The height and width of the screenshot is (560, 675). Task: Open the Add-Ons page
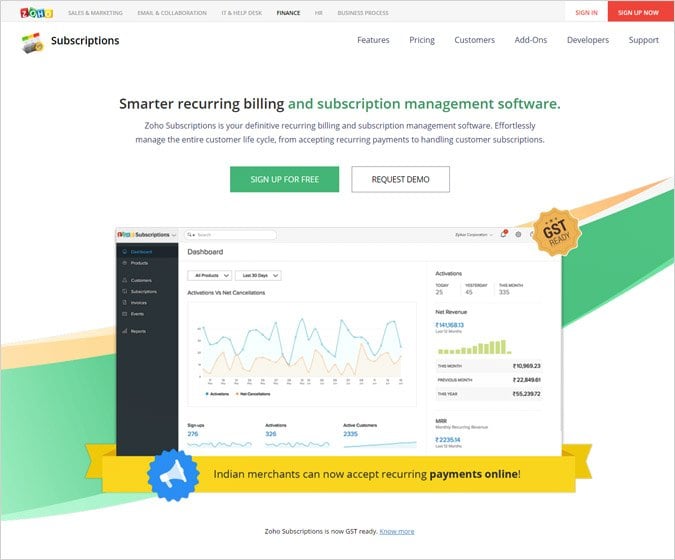pyautogui.click(x=531, y=40)
